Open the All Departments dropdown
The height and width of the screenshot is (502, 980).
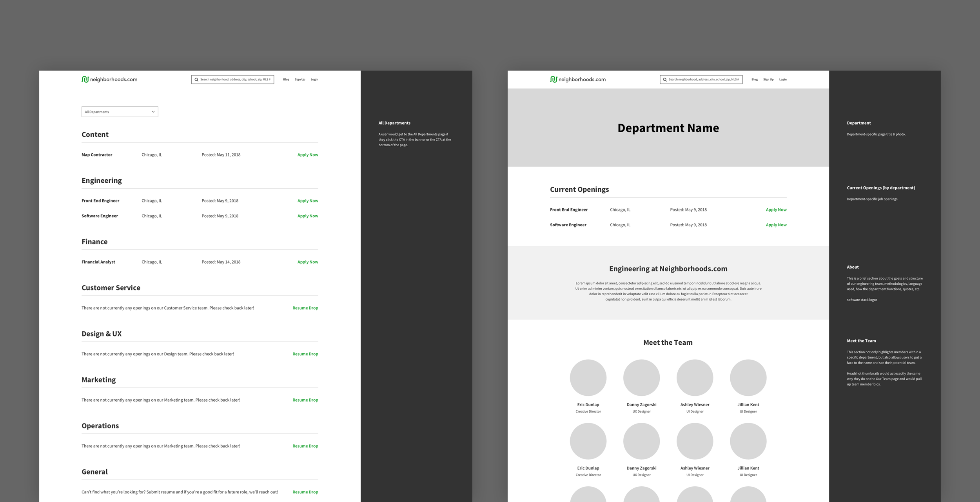[120, 112]
